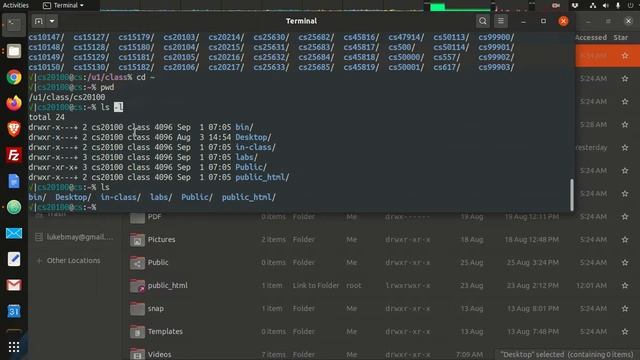Expand the new tab dropdown arrow
The height and width of the screenshot is (360, 640).
click(52, 21)
